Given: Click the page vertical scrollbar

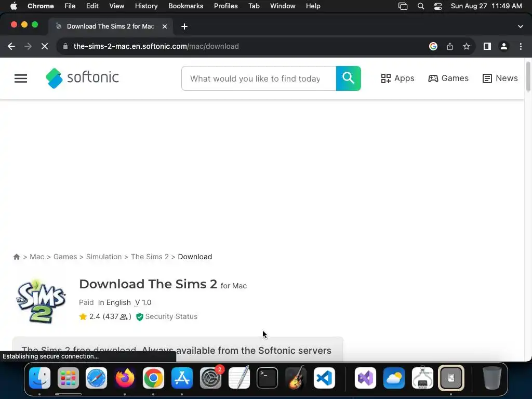Looking at the screenshot, I should [528, 77].
